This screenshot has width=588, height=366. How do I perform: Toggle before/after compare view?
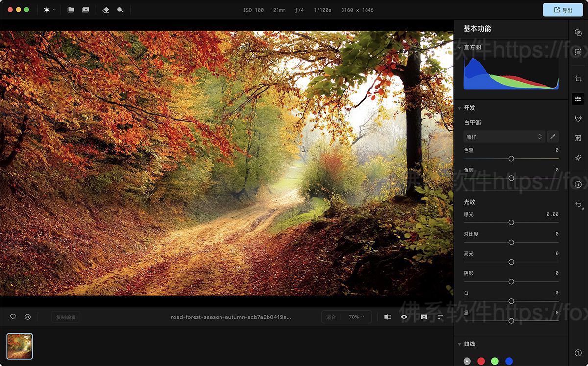click(x=388, y=317)
